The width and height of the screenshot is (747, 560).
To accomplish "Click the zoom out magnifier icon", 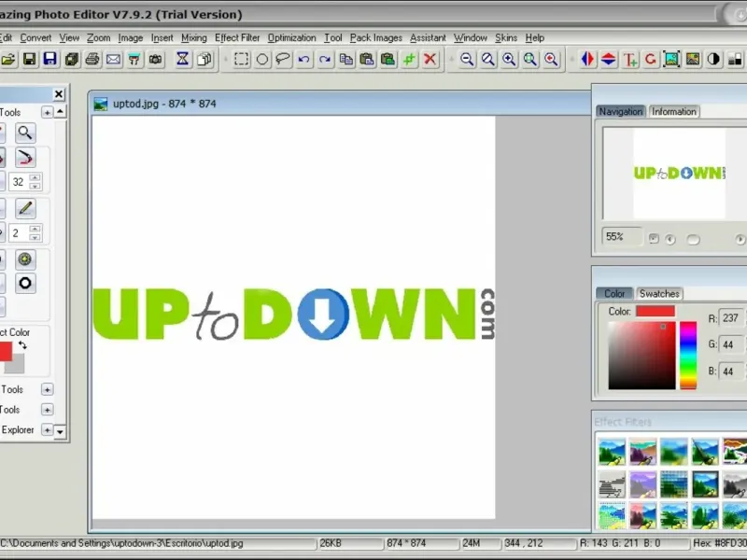I will click(x=468, y=60).
